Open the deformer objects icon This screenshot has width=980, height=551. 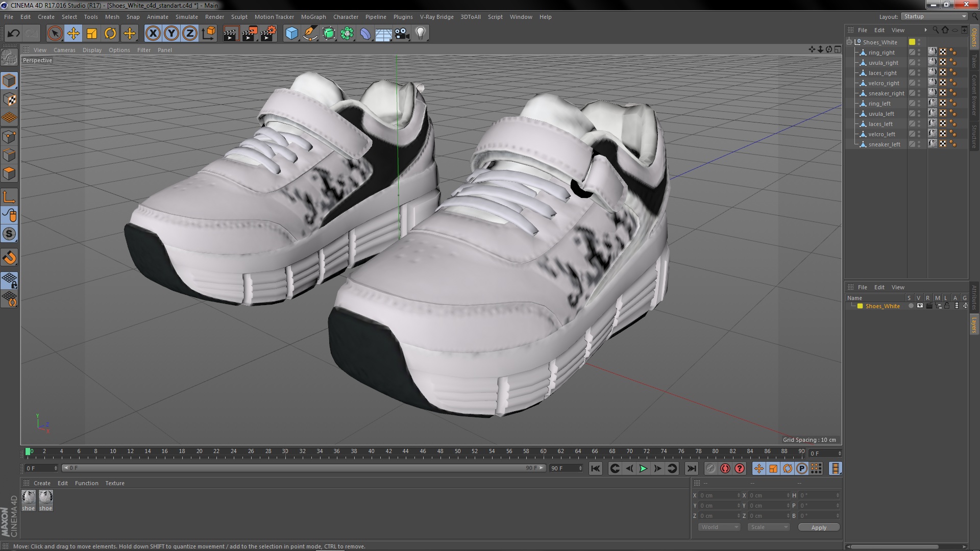[x=365, y=34]
